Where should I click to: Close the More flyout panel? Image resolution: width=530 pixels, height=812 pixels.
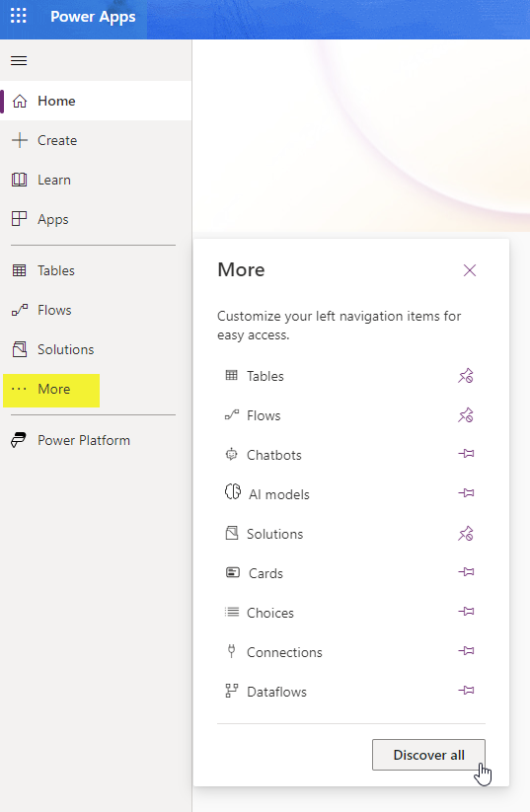click(470, 270)
